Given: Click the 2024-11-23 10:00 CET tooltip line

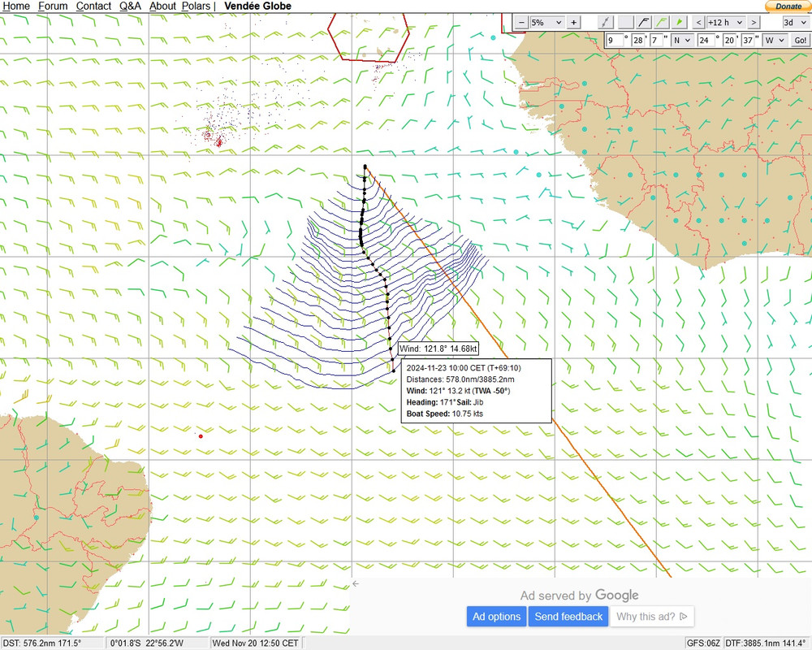Looking at the screenshot, I should click(x=464, y=368).
